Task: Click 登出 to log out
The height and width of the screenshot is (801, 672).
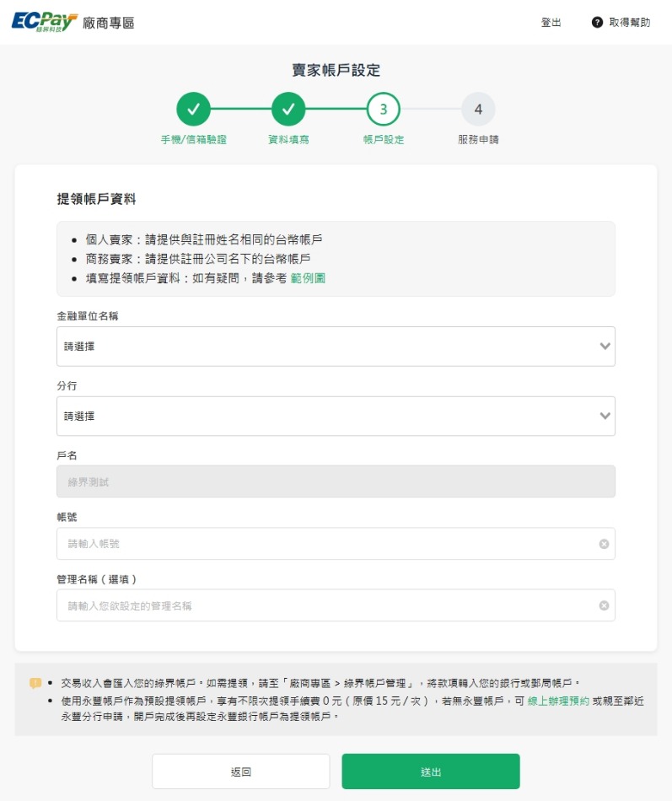Action: [551, 23]
